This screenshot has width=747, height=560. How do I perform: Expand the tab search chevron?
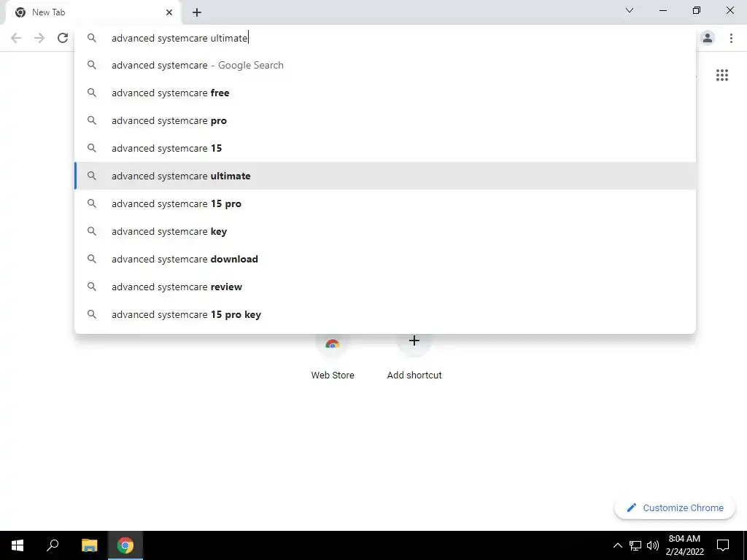pos(630,10)
